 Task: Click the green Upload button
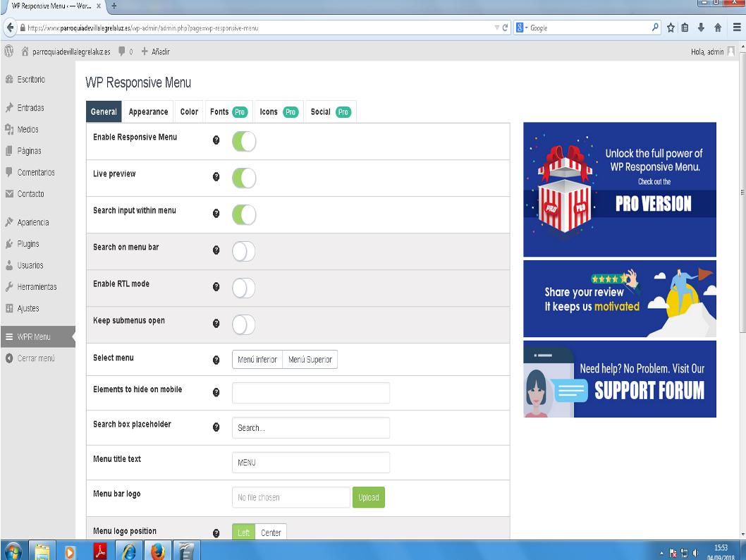369,497
